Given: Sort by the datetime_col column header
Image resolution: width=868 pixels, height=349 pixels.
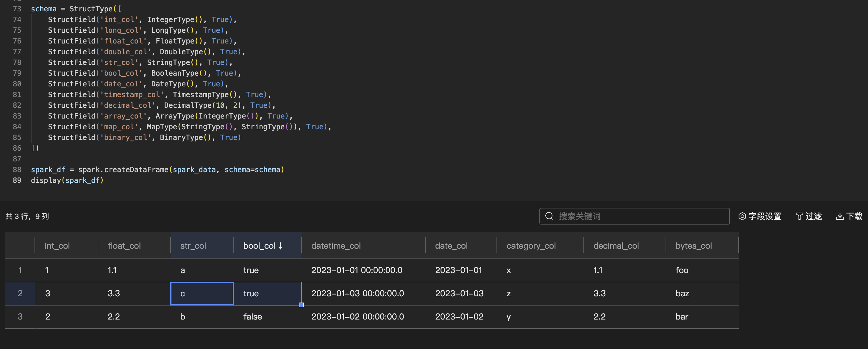Looking at the screenshot, I should click(336, 246).
